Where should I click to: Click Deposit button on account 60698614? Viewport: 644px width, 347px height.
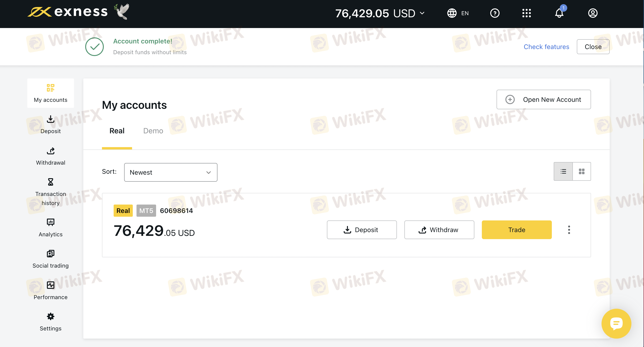click(361, 230)
